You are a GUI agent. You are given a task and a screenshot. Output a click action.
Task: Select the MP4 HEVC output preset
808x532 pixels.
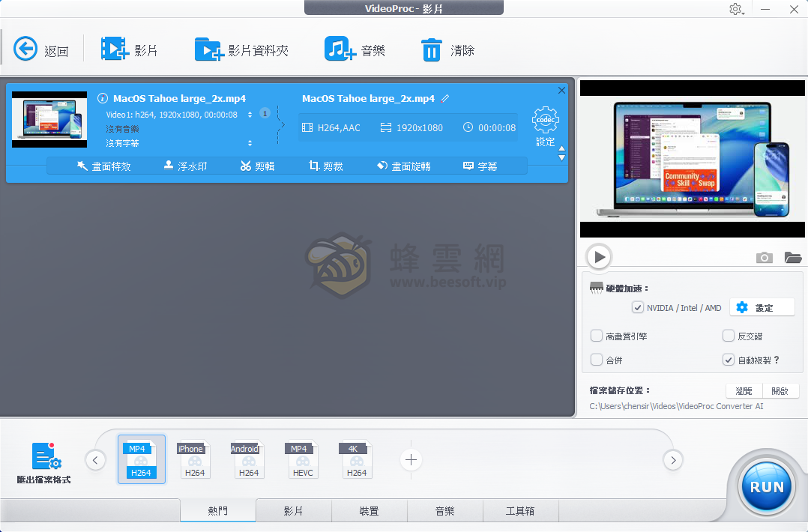coord(302,459)
